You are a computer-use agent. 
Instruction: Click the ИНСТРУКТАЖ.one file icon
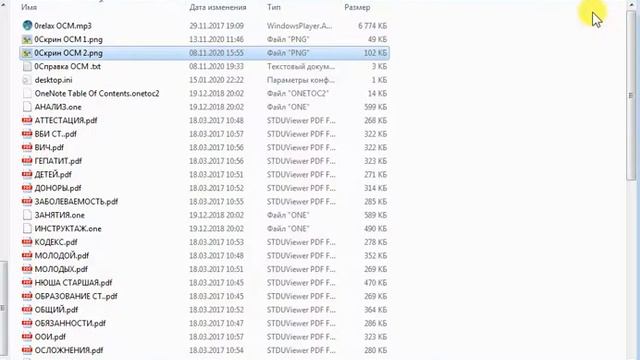pos(27,229)
